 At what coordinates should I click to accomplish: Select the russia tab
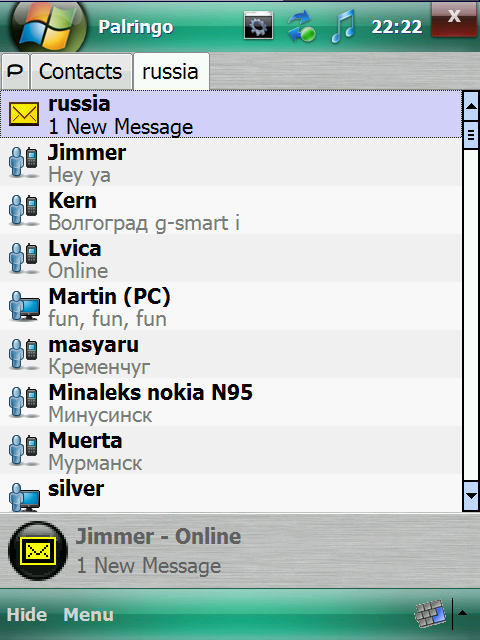tap(171, 71)
